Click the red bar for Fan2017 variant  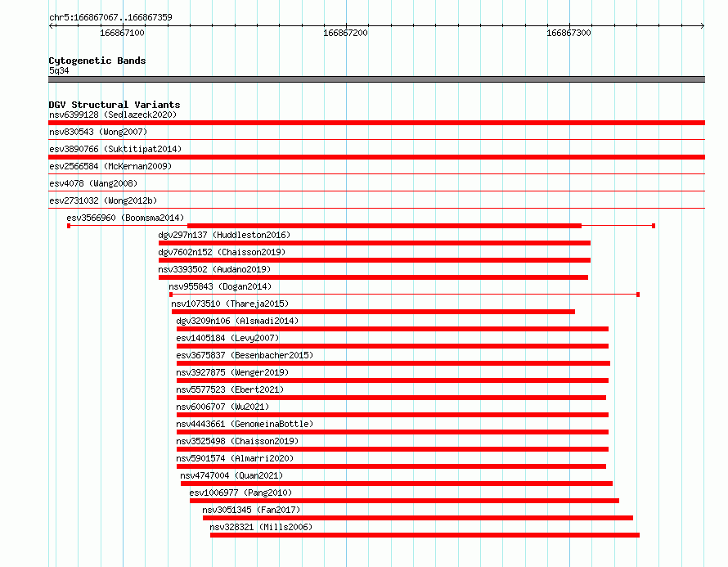coord(418,518)
